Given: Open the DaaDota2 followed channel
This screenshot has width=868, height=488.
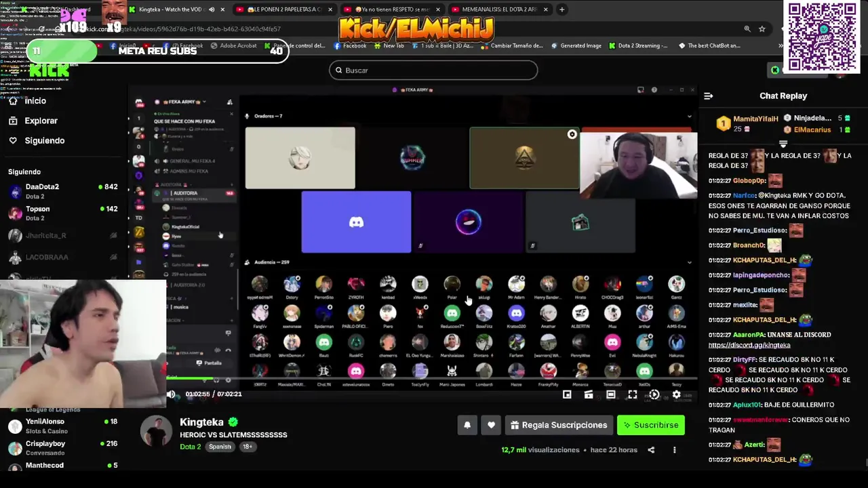Looking at the screenshot, I should tap(63, 191).
